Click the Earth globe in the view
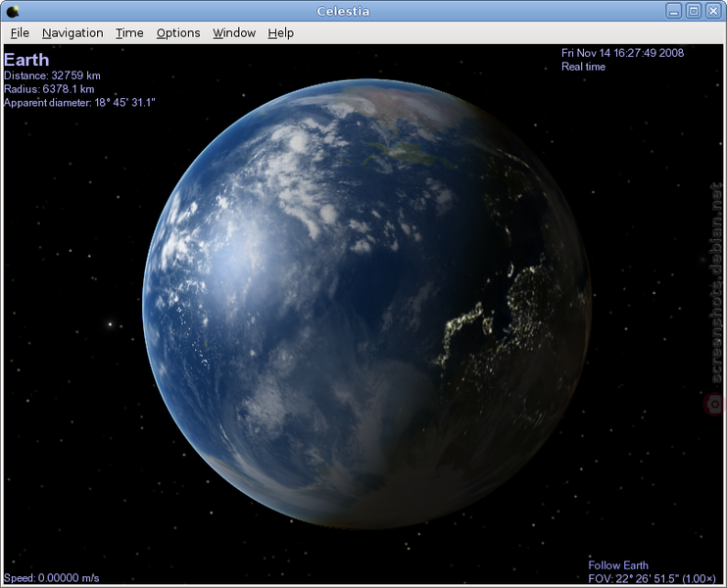The height and width of the screenshot is (588, 727). (366, 304)
